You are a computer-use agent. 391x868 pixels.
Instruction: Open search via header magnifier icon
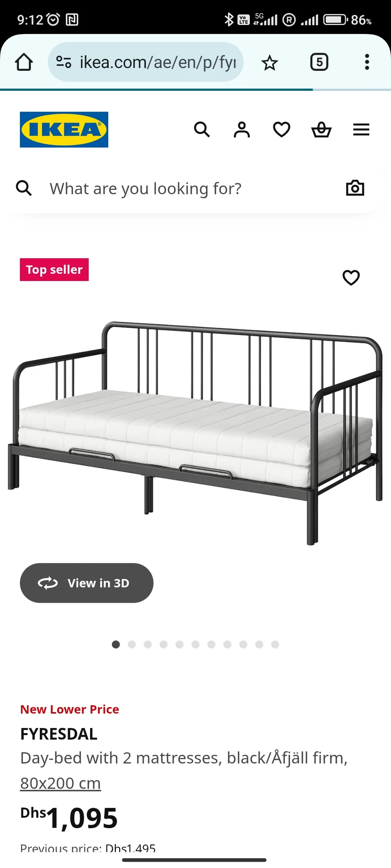pos(202,129)
